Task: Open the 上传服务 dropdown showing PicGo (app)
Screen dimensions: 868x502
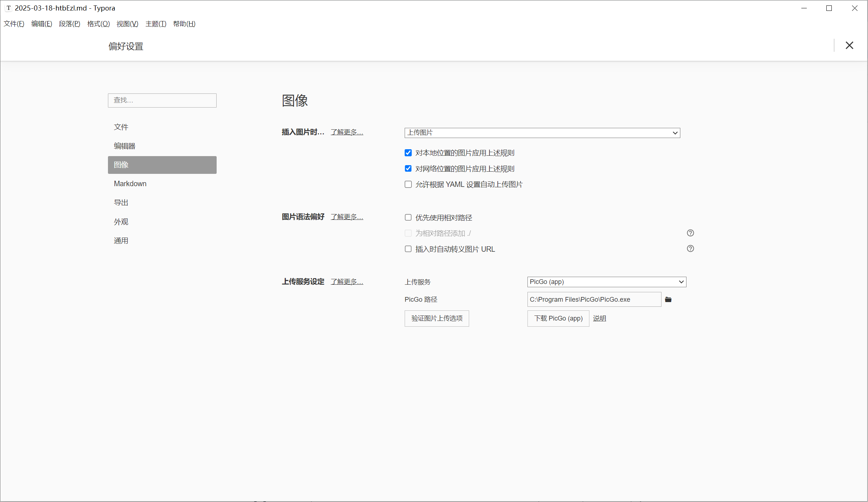Action: pyautogui.click(x=607, y=282)
